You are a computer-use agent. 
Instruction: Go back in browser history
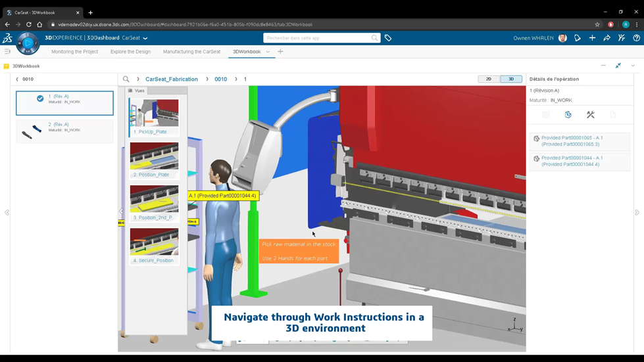7,24
